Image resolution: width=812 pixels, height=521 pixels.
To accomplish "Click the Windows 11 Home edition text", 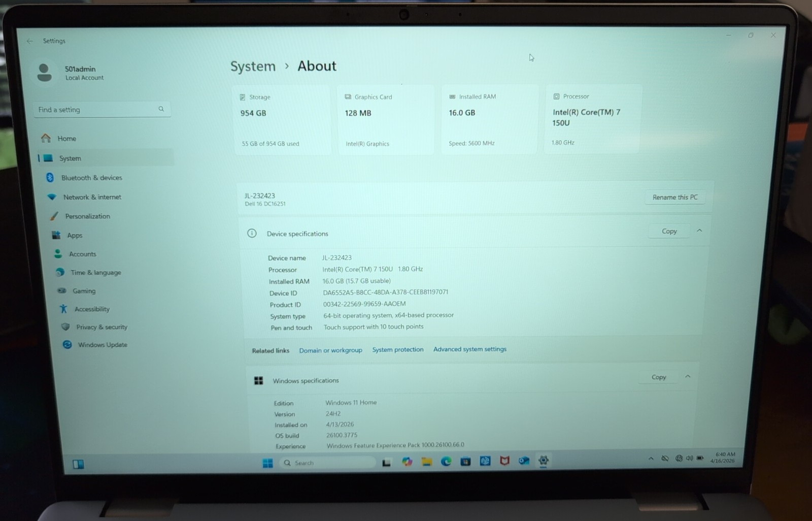I will (x=351, y=402).
